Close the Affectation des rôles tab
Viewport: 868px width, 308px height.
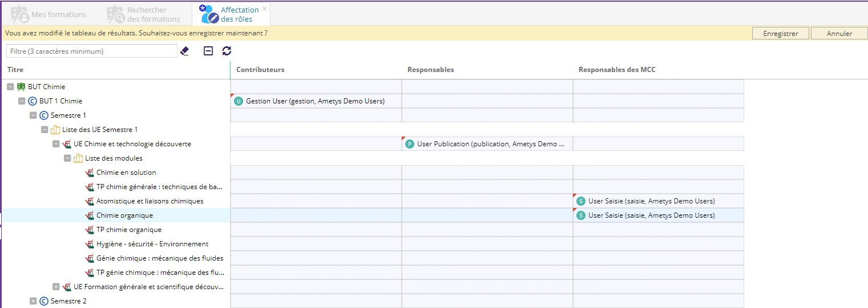(265, 9)
